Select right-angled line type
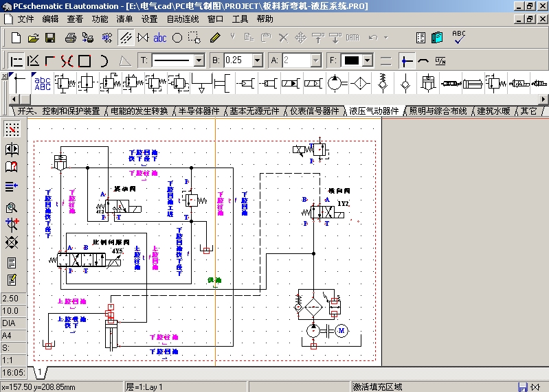The width and height of the screenshot is (549, 392). pyautogui.click(x=49, y=61)
